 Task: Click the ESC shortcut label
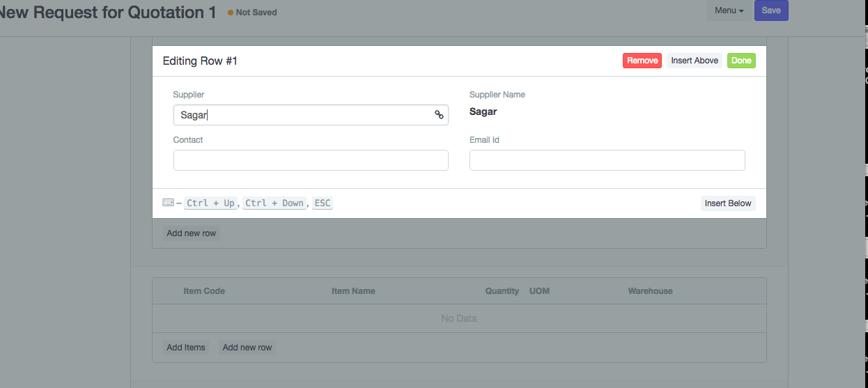click(x=322, y=203)
